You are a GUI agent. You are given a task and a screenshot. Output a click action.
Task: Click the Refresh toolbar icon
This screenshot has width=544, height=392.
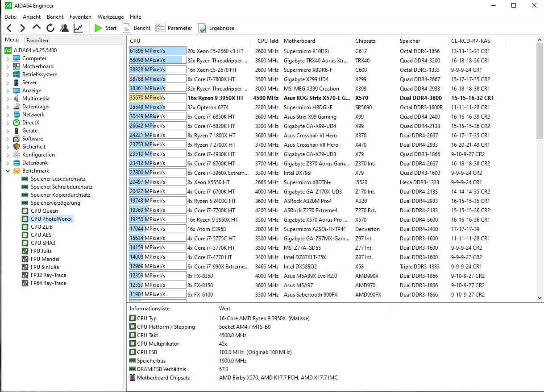(x=50, y=28)
